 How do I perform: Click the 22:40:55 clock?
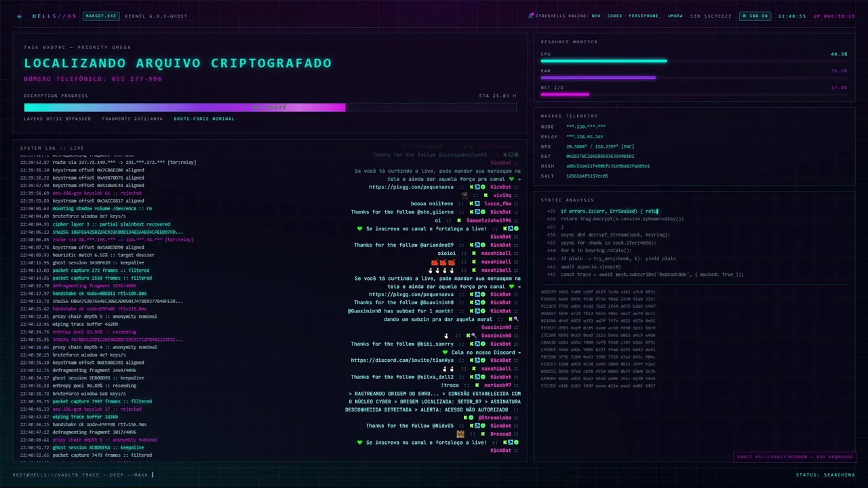coord(792,16)
